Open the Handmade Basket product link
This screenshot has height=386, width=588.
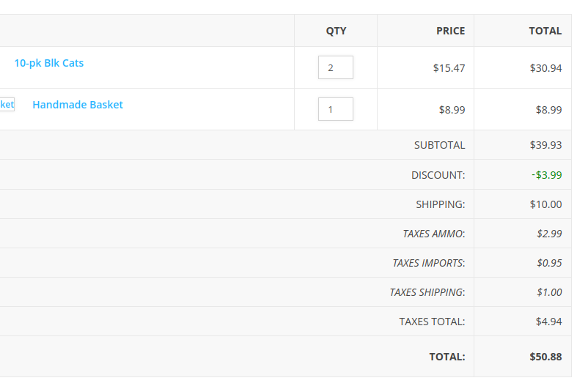(78, 105)
